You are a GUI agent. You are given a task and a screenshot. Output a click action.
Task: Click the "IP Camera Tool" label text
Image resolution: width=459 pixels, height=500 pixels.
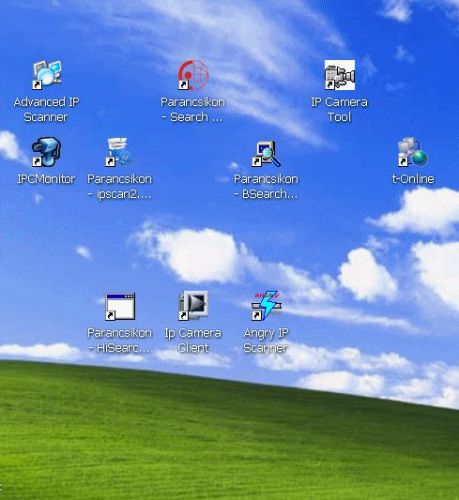[339, 109]
